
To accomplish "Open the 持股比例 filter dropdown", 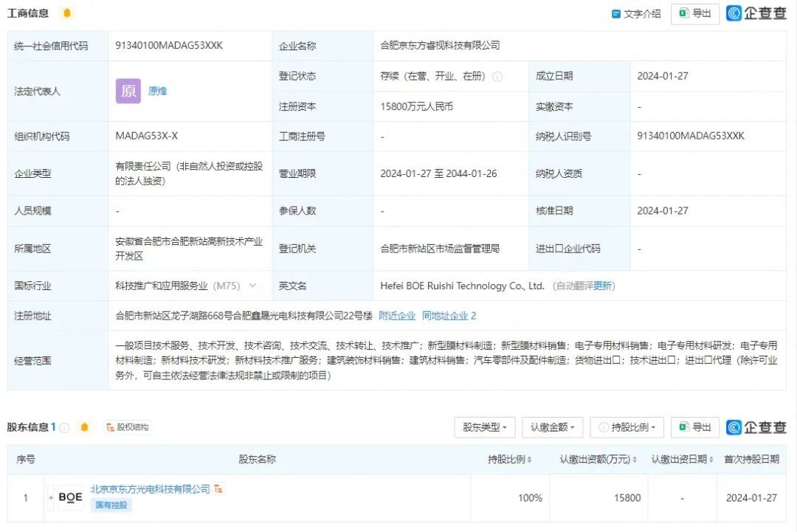I will [627, 427].
